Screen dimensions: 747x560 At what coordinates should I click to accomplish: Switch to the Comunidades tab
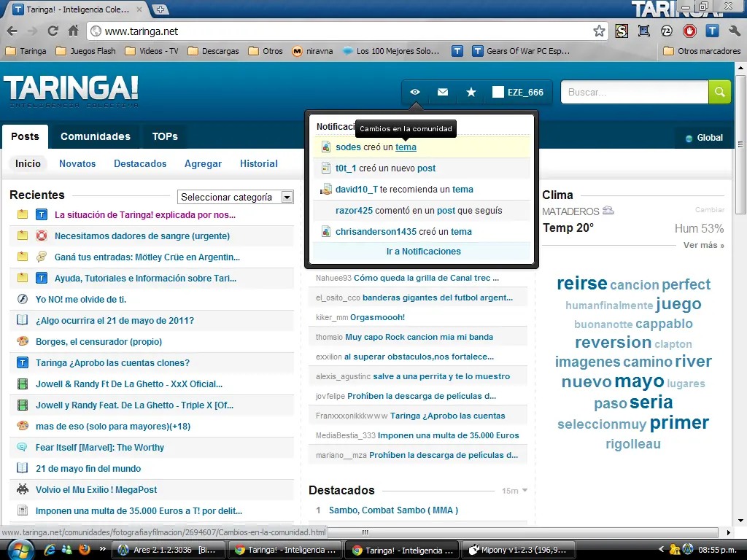click(96, 136)
